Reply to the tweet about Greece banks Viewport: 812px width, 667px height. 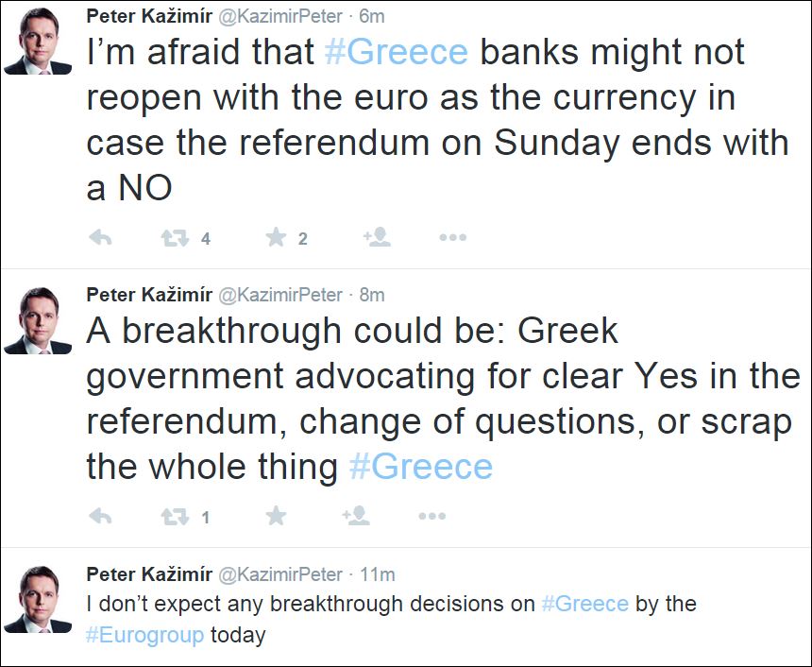point(100,238)
